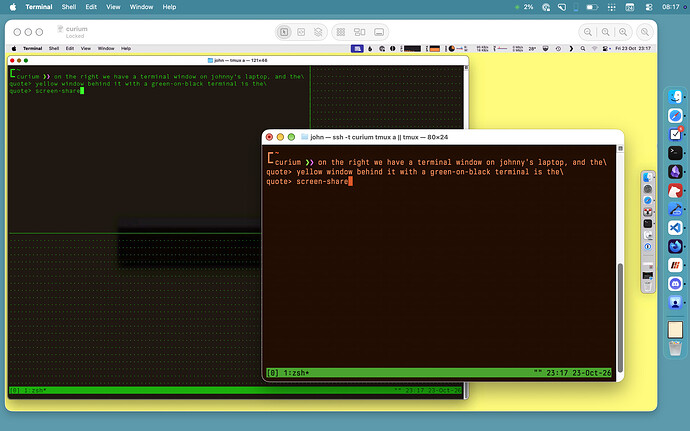The height and width of the screenshot is (431, 690).
Task: Click the second mode button beside the cursor control button
Action: click(301, 32)
